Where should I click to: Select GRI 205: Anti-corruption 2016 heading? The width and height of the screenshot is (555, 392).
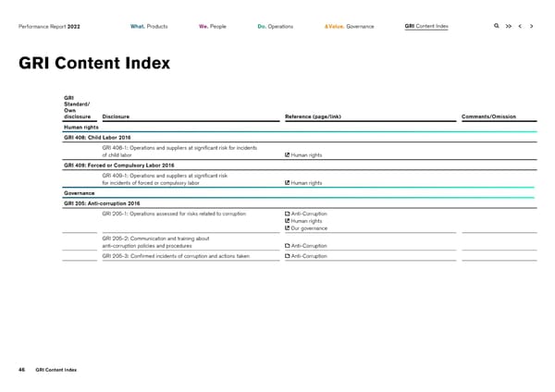[102, 203]
